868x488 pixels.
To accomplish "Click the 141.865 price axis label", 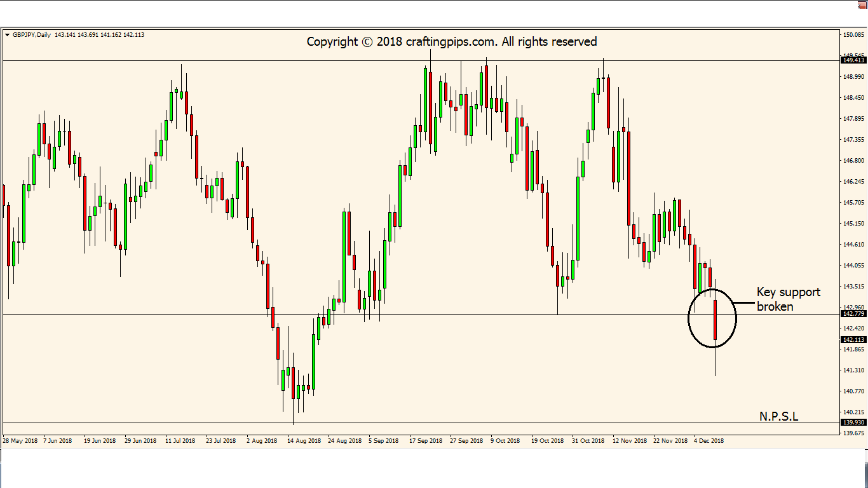I will click(854, 349).
